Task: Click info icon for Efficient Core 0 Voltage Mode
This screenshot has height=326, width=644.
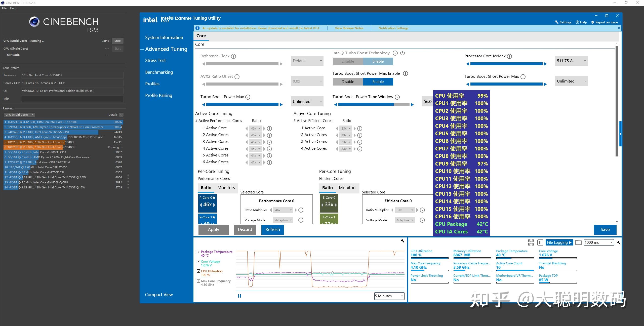Action: point(422,220)
